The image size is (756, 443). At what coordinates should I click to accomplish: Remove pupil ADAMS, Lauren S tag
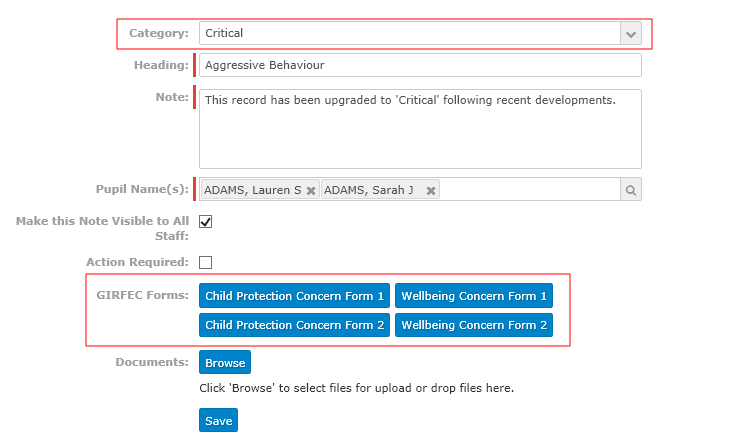point(311,190)
